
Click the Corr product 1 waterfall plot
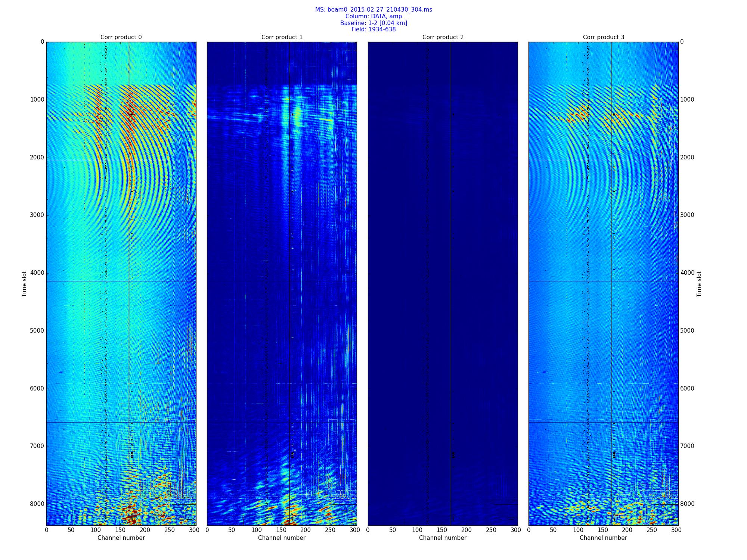[282, 283]
